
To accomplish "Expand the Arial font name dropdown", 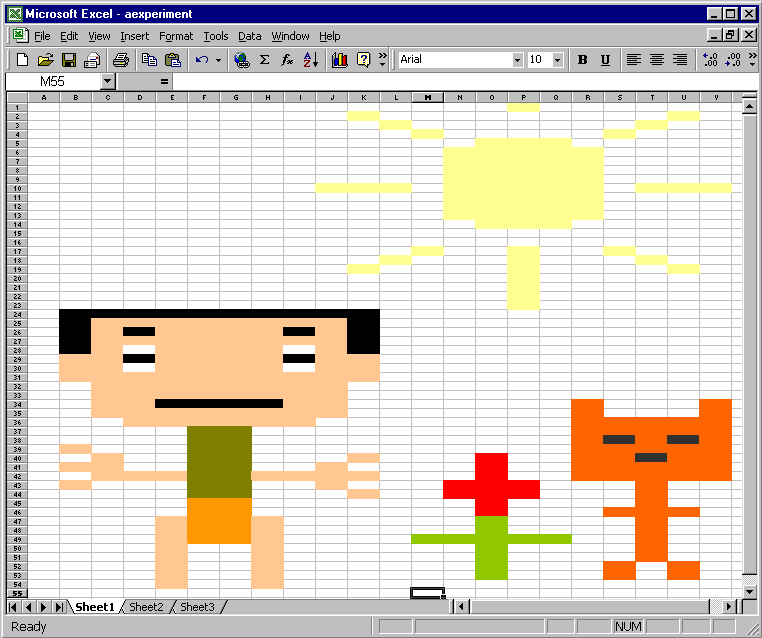I will (517, 60).
